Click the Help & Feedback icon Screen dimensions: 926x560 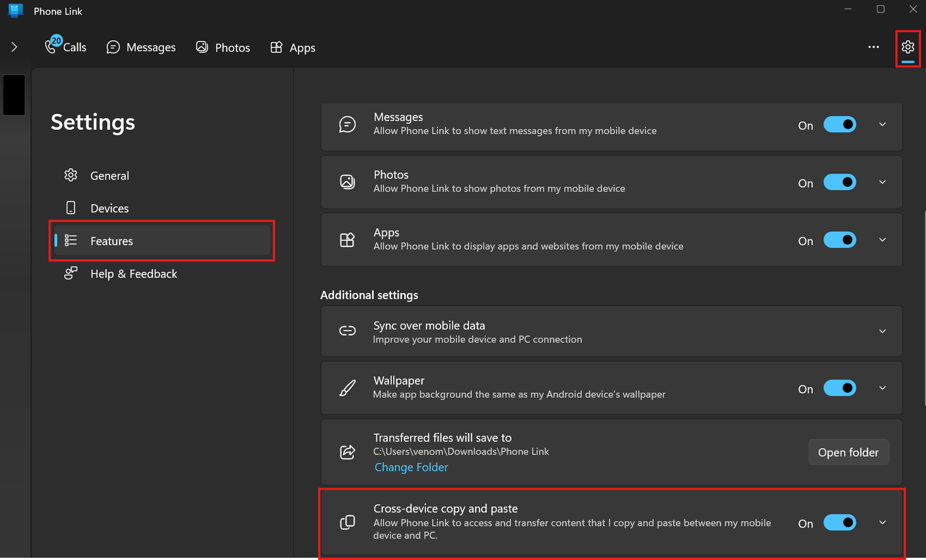click(x=71, y=273)
